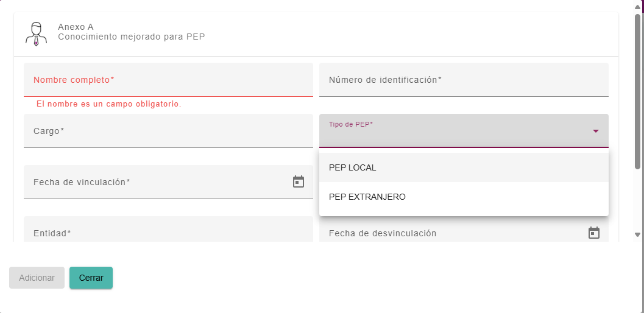Click the scrollbar up arrow
Viewport: 644px width, 313px height.
coord(637,7)
